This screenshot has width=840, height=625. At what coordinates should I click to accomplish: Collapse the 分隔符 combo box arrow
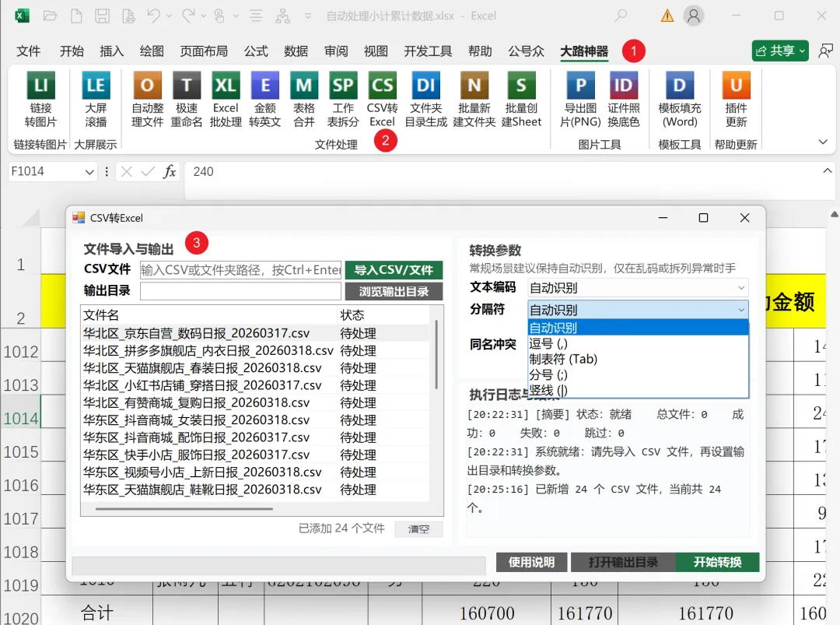(x=741, y=310)
